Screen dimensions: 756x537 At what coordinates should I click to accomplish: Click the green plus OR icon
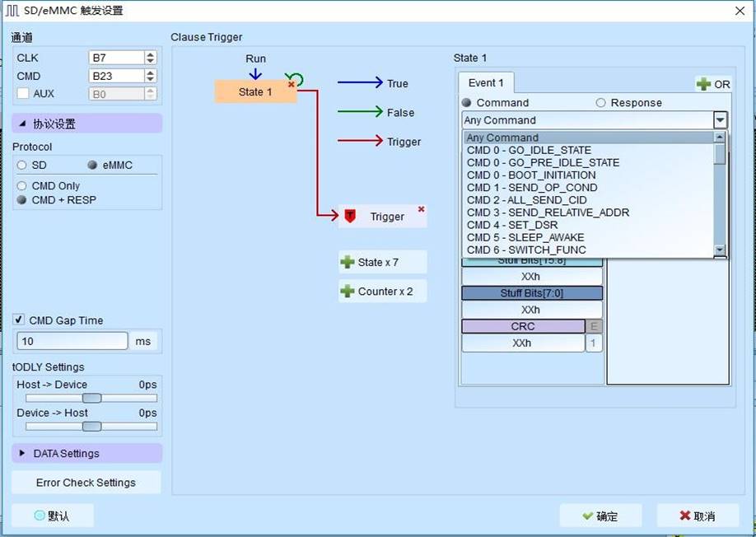point(704,84)
